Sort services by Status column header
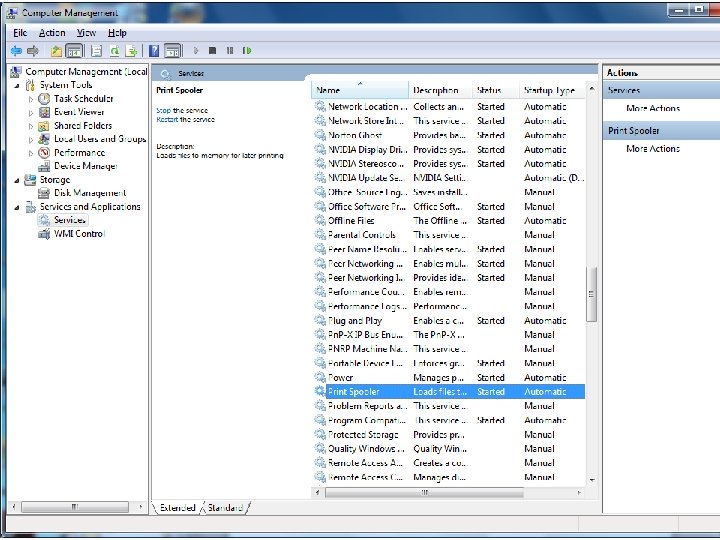Screen dimensions: 720x540 (x=495, y=90)
